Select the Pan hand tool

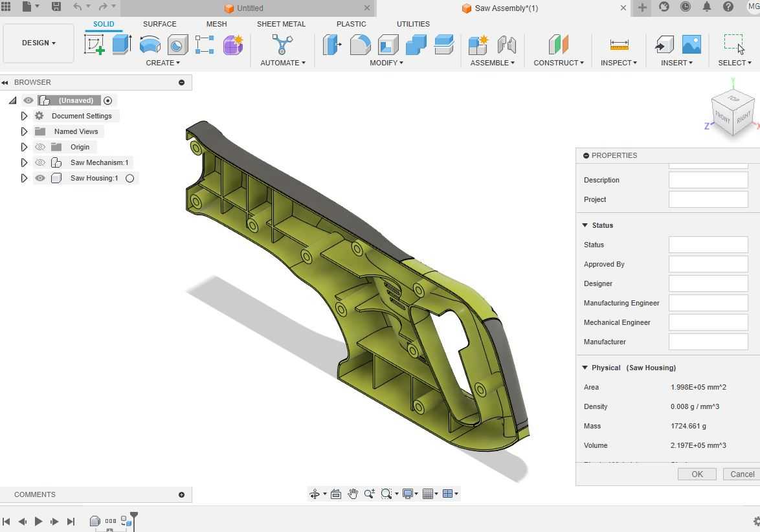[x=353, y=494]
